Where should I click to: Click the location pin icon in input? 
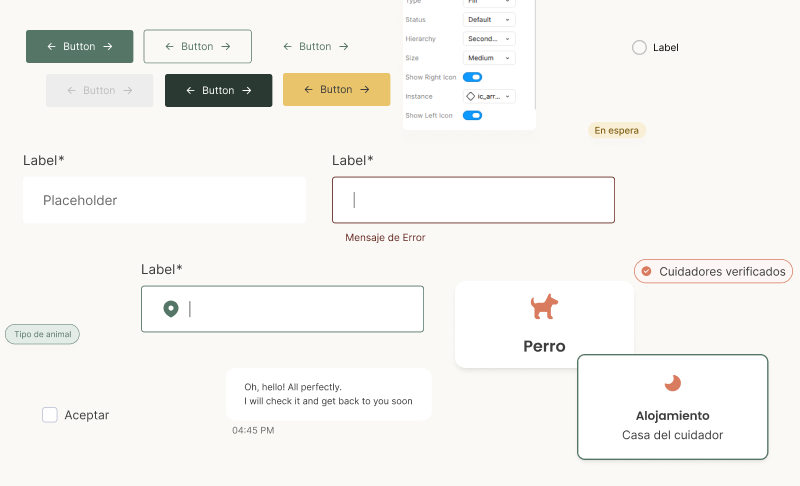point(171,309)
